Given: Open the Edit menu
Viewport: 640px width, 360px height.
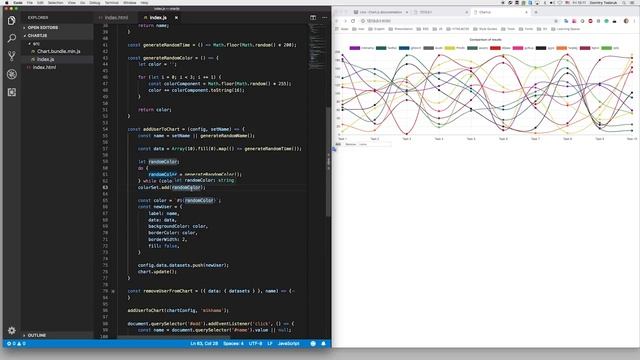Looking at the screenshot, I should 40,2.
